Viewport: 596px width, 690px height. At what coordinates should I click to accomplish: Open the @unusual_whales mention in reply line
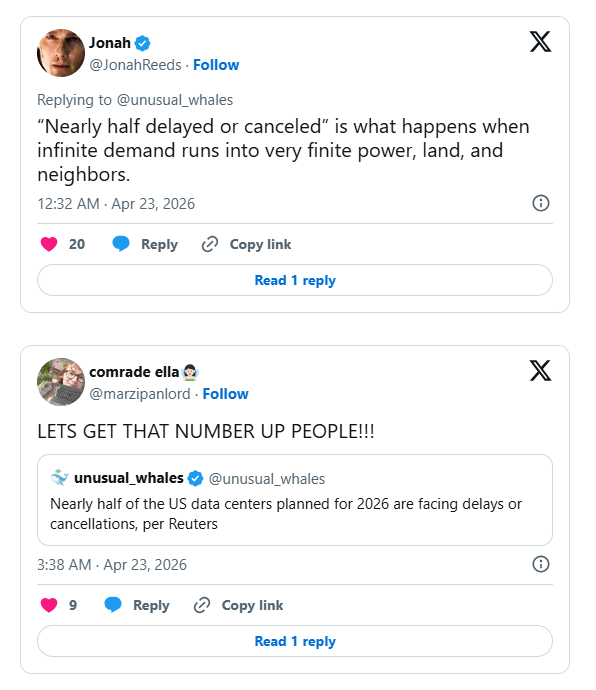coord(175,100)
